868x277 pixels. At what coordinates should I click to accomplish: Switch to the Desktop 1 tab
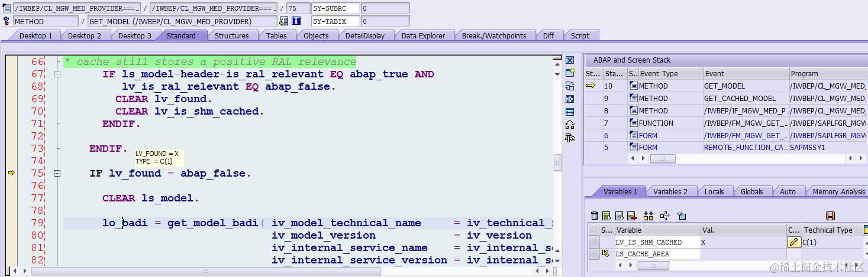tap(36, 35)
